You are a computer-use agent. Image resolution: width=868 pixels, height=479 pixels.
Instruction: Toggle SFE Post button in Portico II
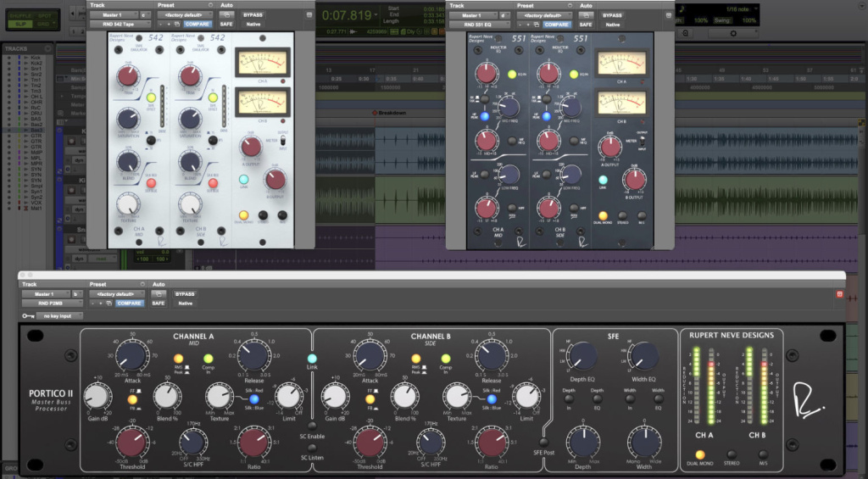[543, 442]
